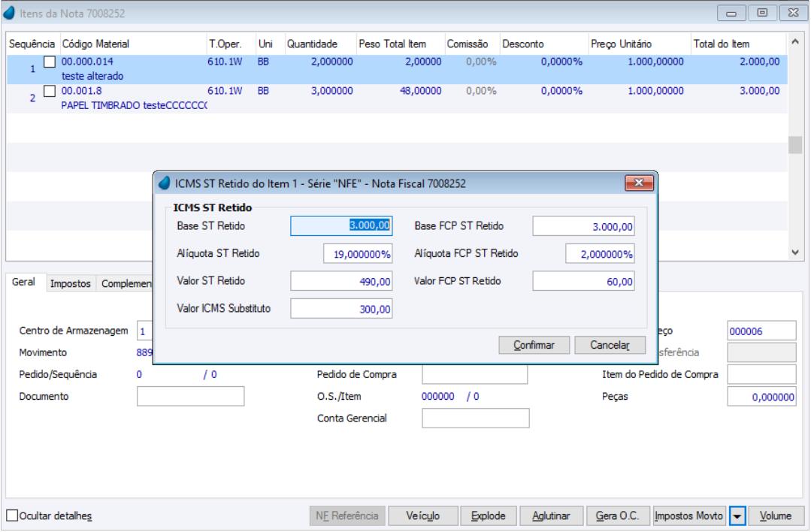Tick the checkbox for item 00.000.014
The image size is (811, 532).
coord(49,62)
